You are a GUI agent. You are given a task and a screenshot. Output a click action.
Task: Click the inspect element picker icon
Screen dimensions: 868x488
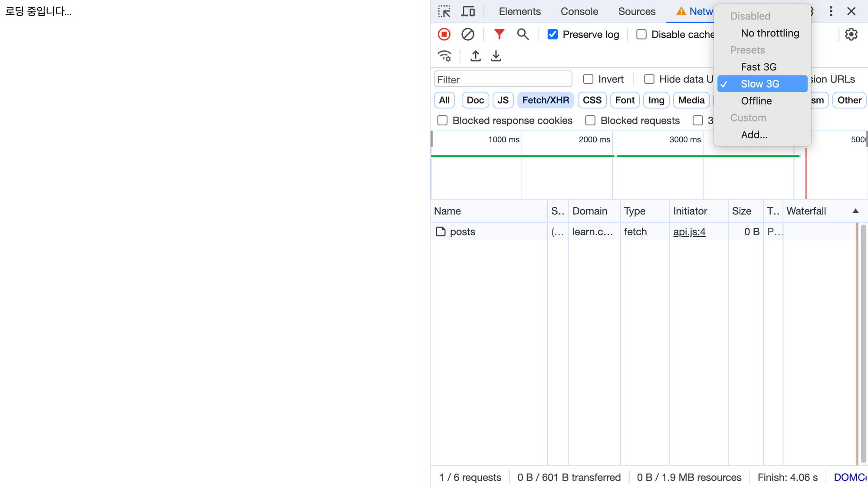[x=444, y=11]
